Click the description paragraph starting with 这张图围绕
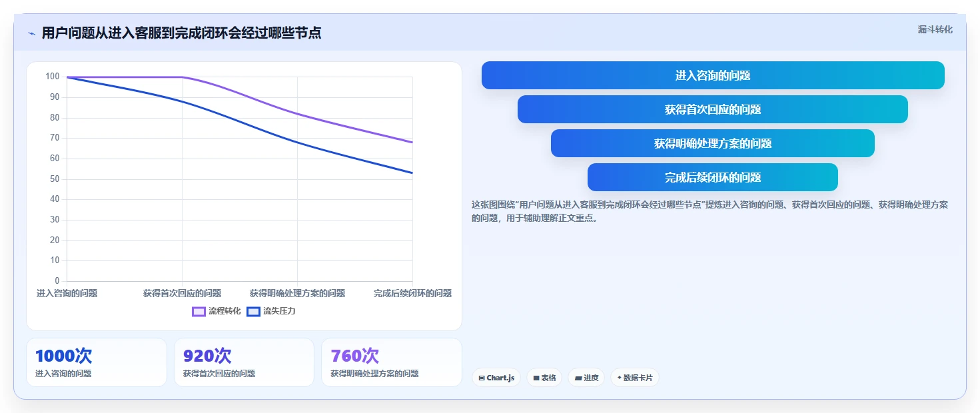Screen dimensions: 980x413 point(710,211)
